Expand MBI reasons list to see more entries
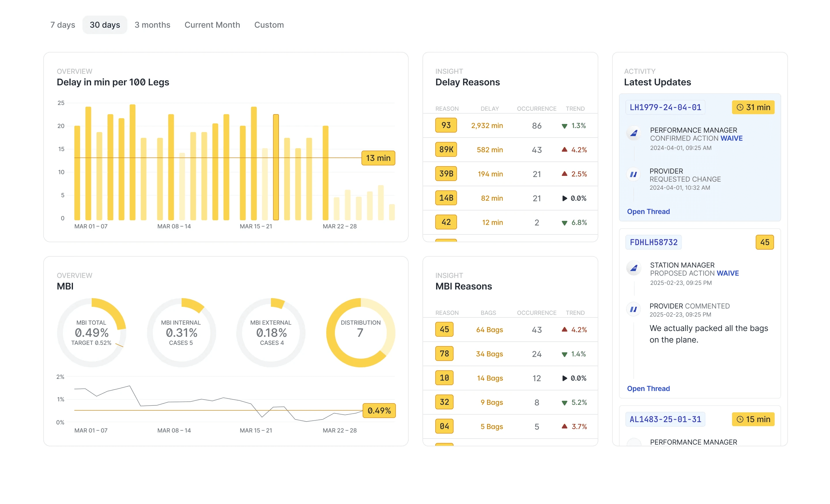The width and height of the screenshot is (830, 504). pos(444,448)
